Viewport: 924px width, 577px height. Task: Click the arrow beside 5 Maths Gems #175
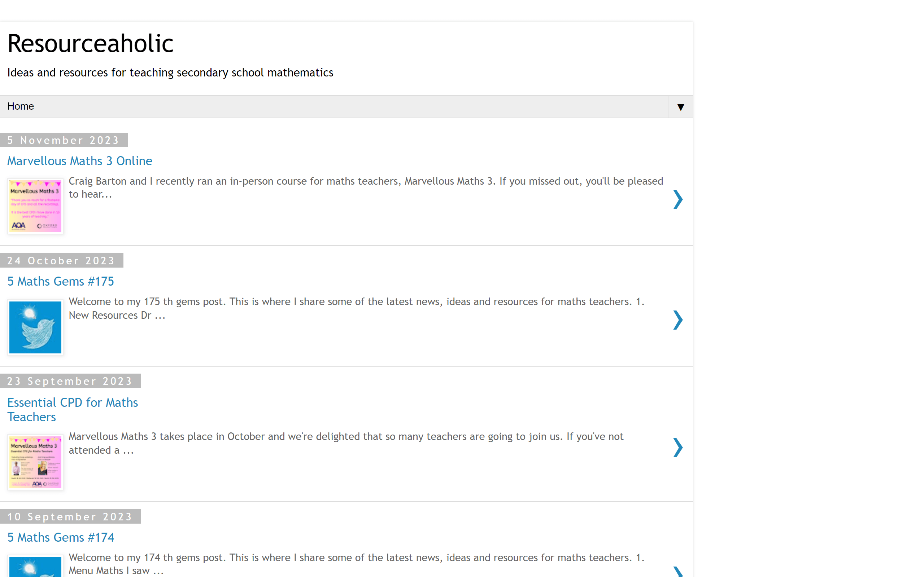pos(677,320)
